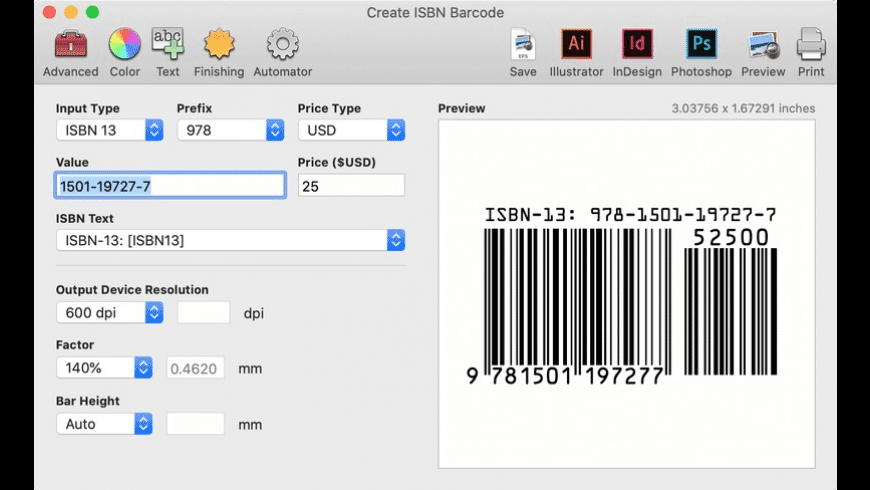Send barcode to Illustrator
Screen dimensions: 870x490
pyautogui.click(x=576, y=45)
